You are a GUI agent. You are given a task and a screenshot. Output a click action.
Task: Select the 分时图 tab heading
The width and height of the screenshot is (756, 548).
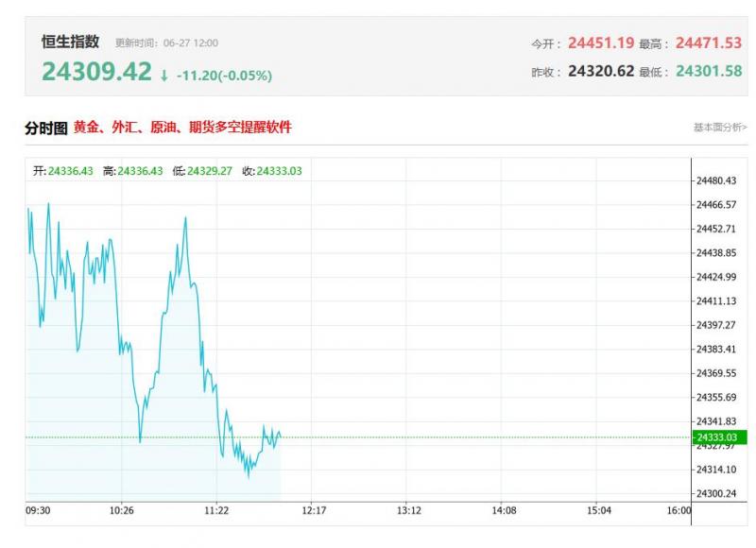pyautogui.click(x=45, y=128)
